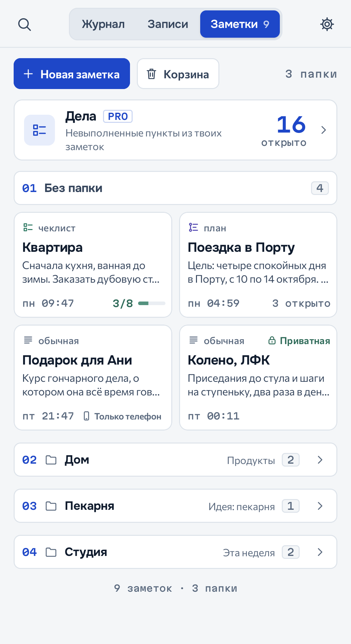The height and width of the screenshot is (644, 351).
Task: Click the folder icon next to Пекарня
Action: [51, 506]
